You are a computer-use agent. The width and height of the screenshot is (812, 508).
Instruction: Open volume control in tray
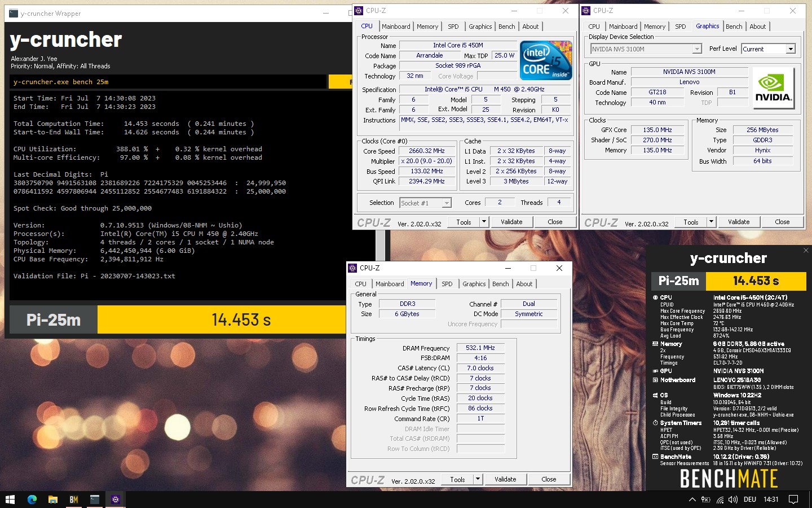733,500
